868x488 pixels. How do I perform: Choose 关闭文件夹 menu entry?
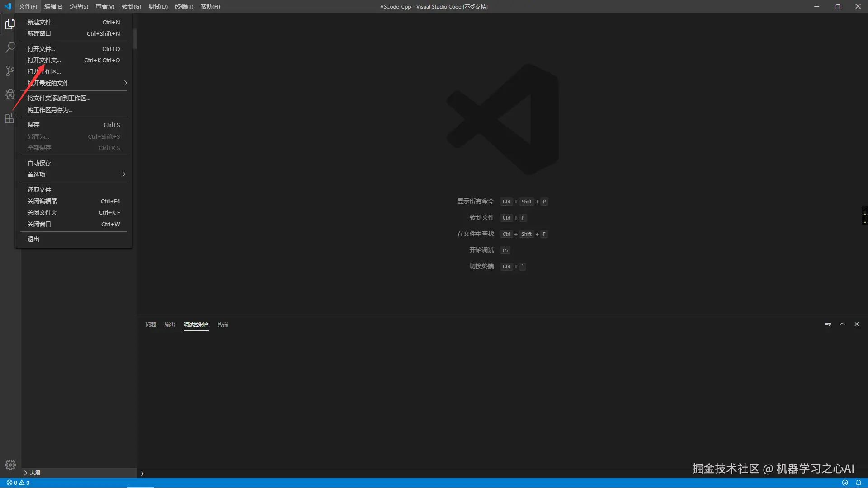74,212
